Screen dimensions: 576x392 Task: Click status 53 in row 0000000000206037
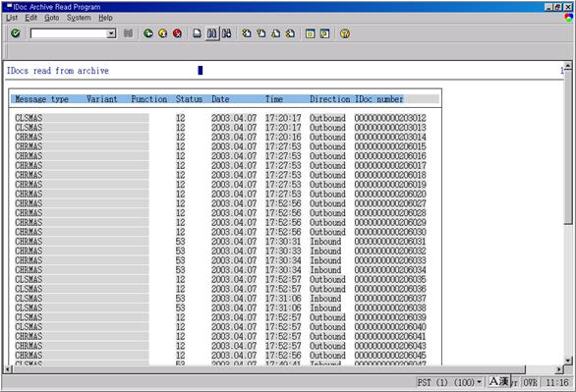180,299
